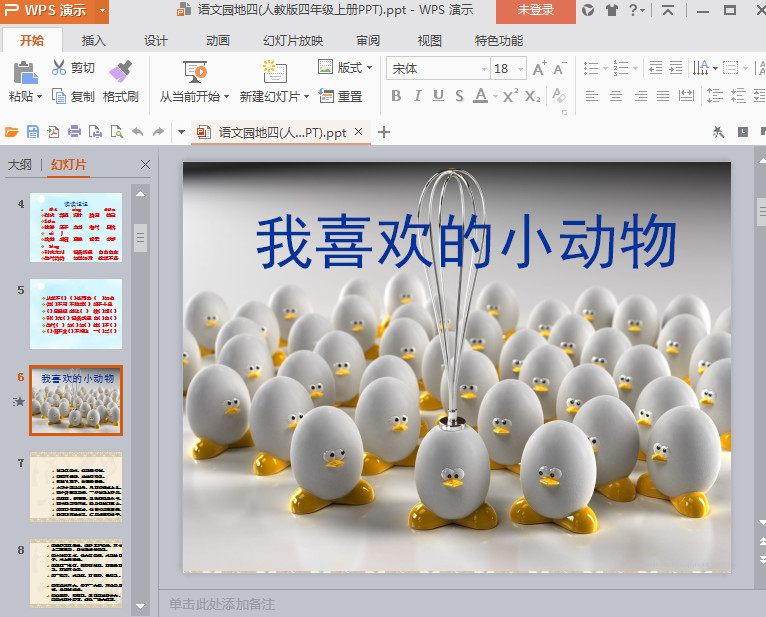Switch to the Insert (插入) ribbon tab

click(x=94, y=41)
